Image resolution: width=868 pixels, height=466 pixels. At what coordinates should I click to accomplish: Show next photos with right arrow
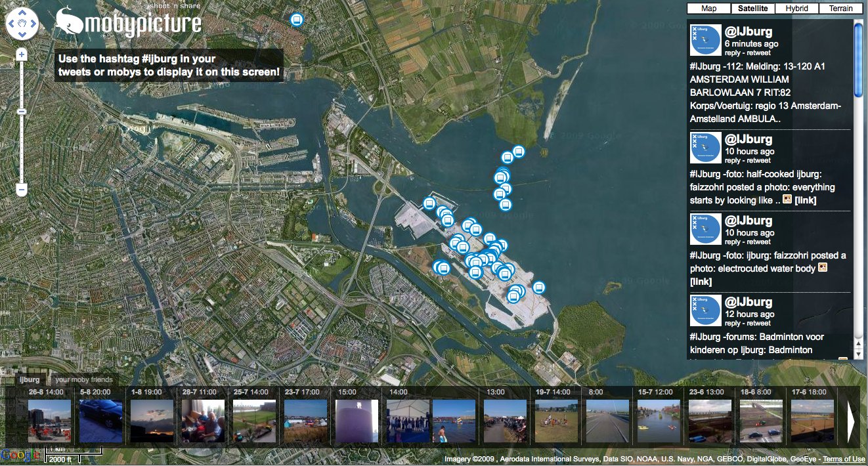[x=853, y=423]
